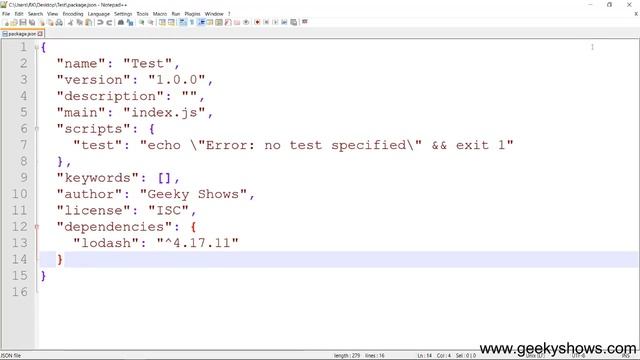Click the JSON file status bar label
The width and height of the screenshot is (640, 360).
[11, 356]
